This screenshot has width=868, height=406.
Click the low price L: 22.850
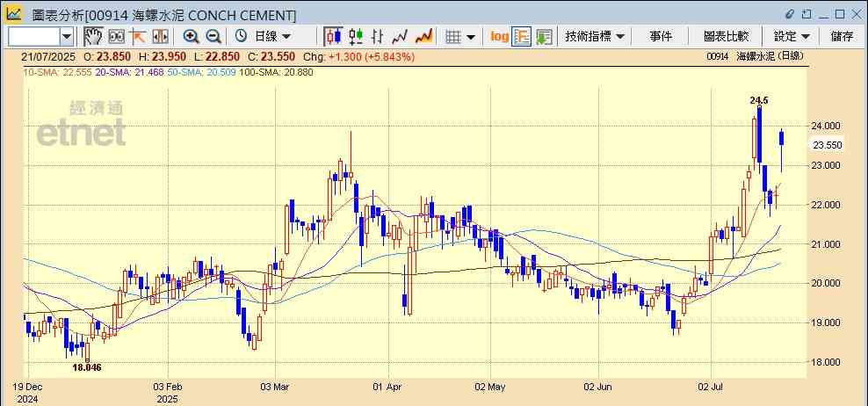click(x=218, y=56)
